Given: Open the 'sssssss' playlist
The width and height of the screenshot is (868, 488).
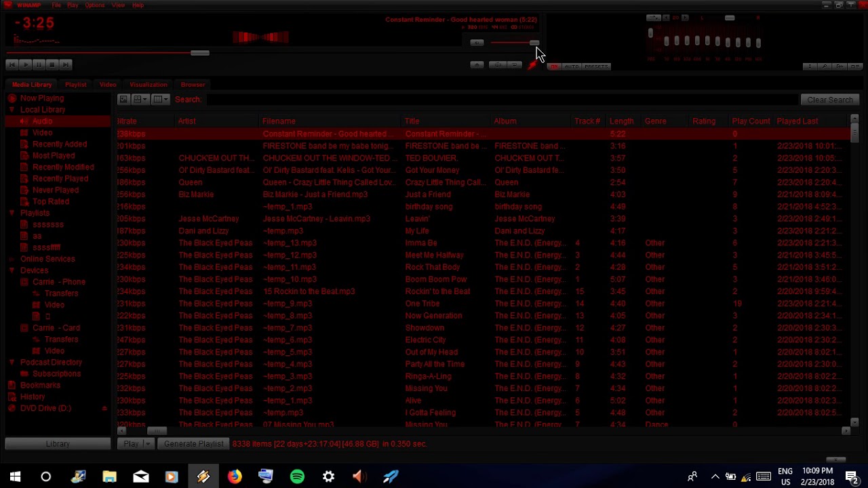Looking at the screenshot, I should point(48,225).
